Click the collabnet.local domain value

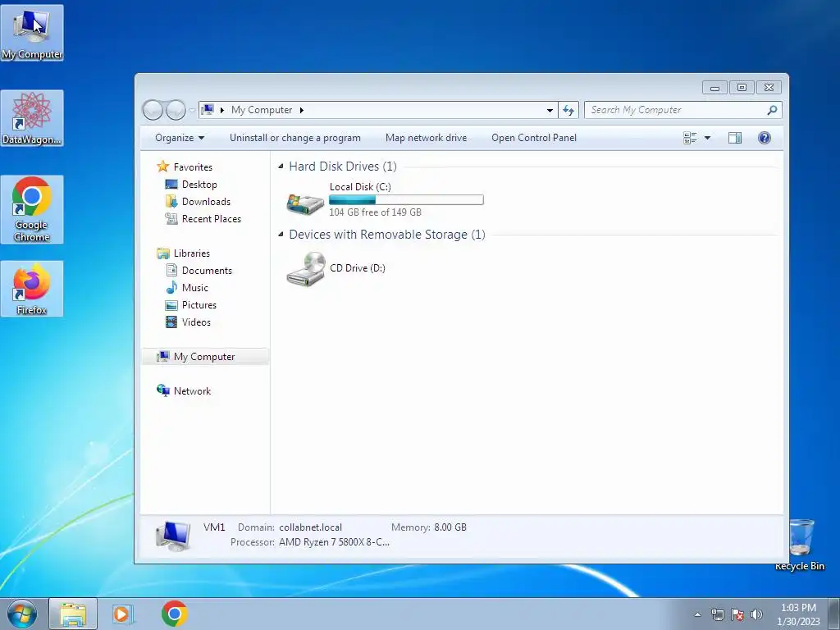coord(310,527)
